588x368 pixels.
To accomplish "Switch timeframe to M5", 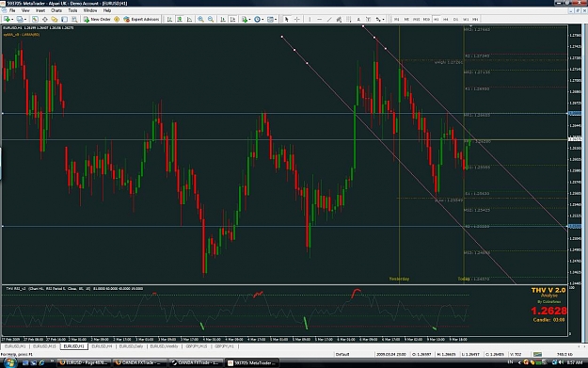I will [x=406, y=19].
